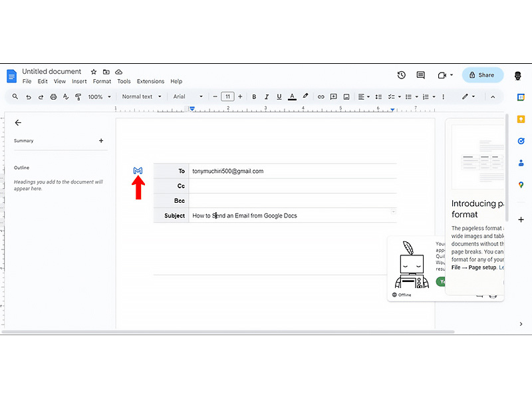
Task: Open the Insert menu
Action: (x=79, y=81)
